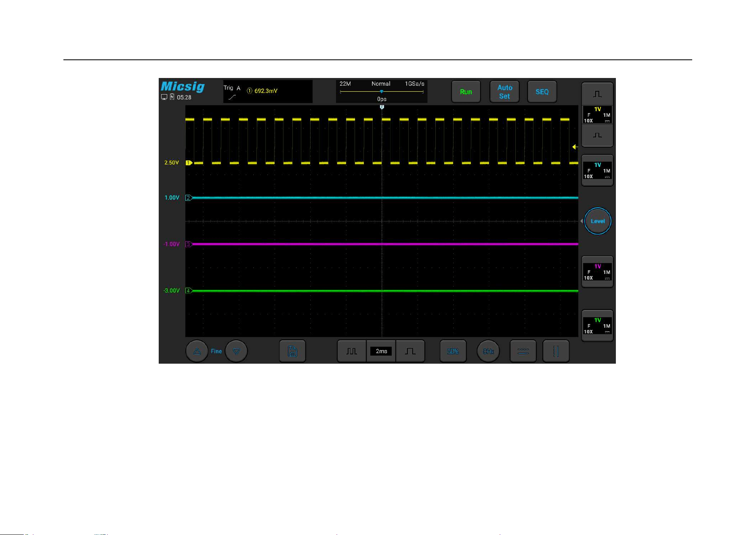
Task: Tap the 2.50V channel 1 offset label
Action: click(x=171, y=163)
